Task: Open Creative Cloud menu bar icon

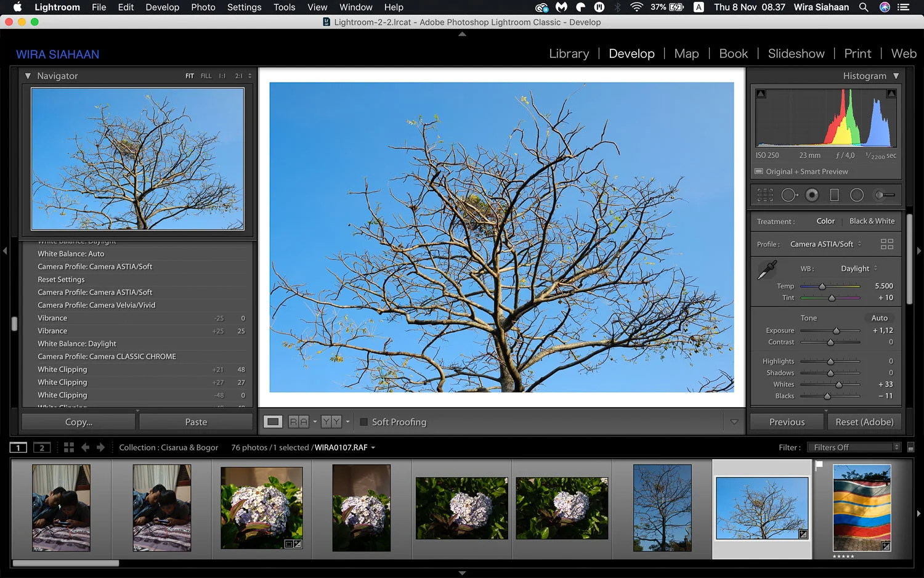Action: click(x=541, y=7)
